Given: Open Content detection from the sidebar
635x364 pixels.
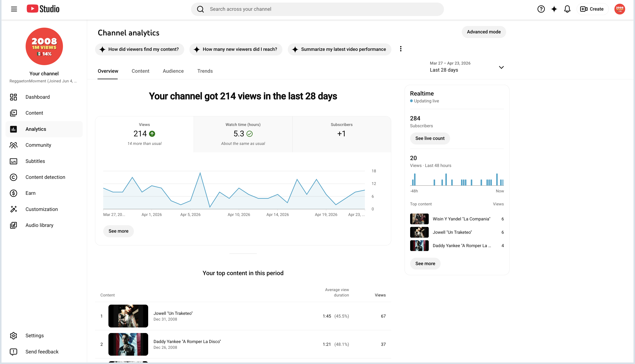Looking at the screenshot, I should point(44,177).
